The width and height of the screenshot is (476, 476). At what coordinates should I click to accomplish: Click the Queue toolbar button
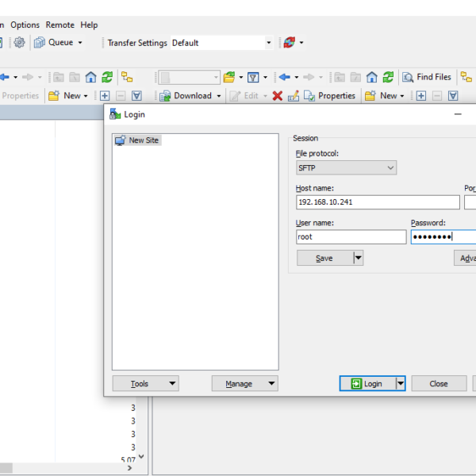(58, 43)
